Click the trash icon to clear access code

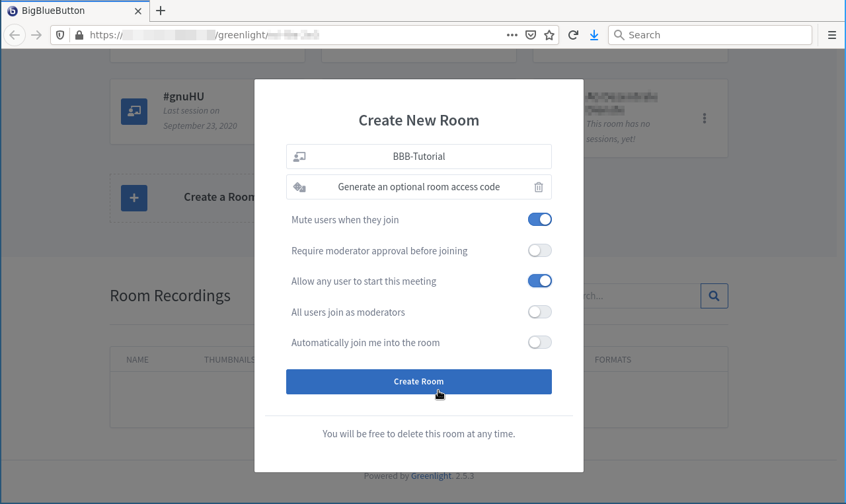point(539,187)
